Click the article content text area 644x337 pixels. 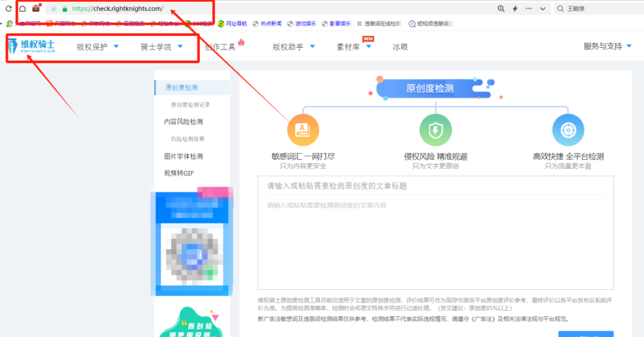click(435, 243)
